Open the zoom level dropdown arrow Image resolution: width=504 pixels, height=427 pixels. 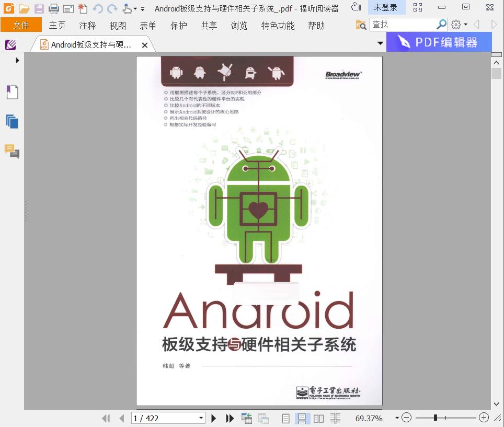[397, 418]
